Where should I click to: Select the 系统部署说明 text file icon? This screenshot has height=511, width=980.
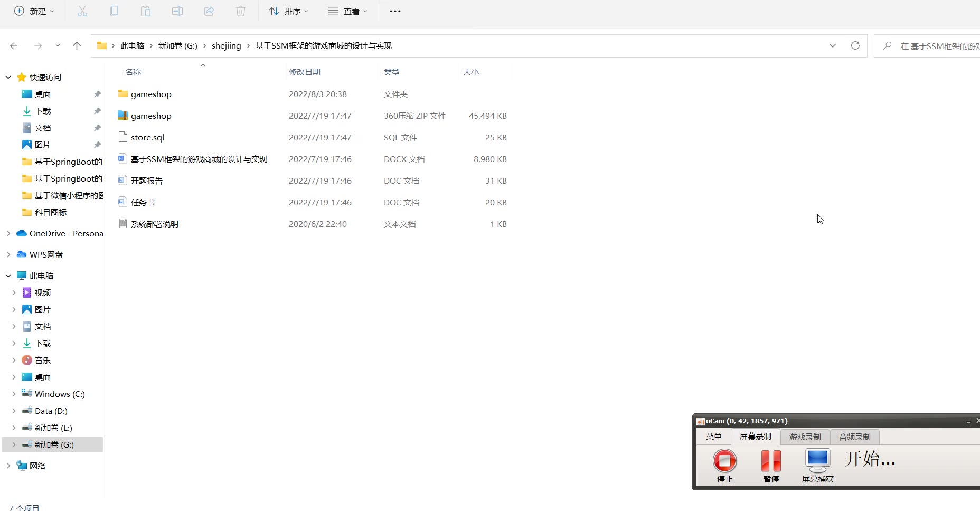pyautogui.click(x=123, y=224)
